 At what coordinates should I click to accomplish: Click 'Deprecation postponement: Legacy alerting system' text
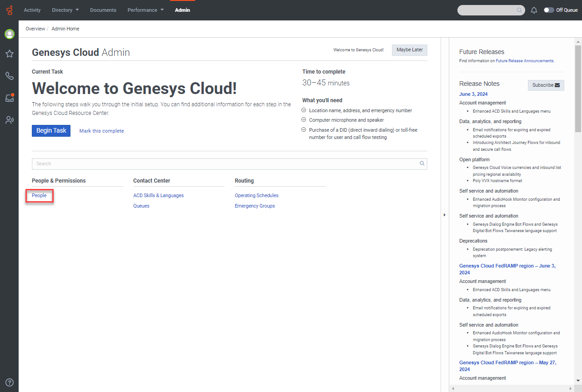click(512, 253)
